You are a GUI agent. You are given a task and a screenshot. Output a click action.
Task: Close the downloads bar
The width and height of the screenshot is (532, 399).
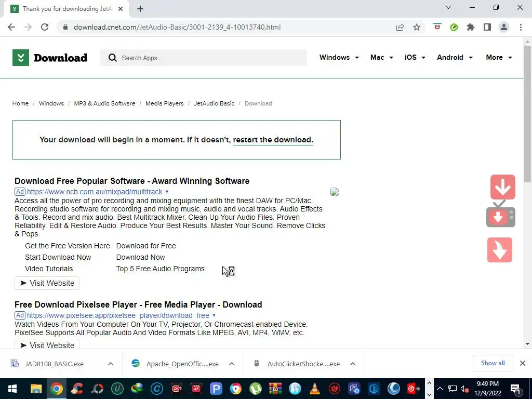523,363
